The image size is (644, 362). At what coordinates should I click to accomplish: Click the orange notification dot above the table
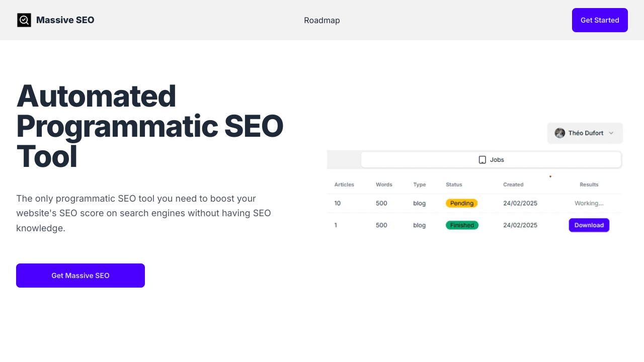[x=550, y=176]
